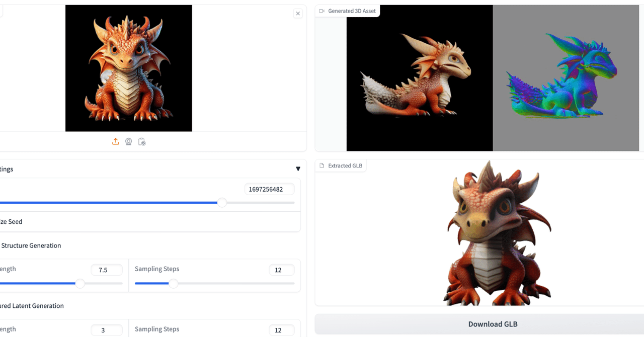Edit the bottom Sampling Steps input field

(281, 330)
